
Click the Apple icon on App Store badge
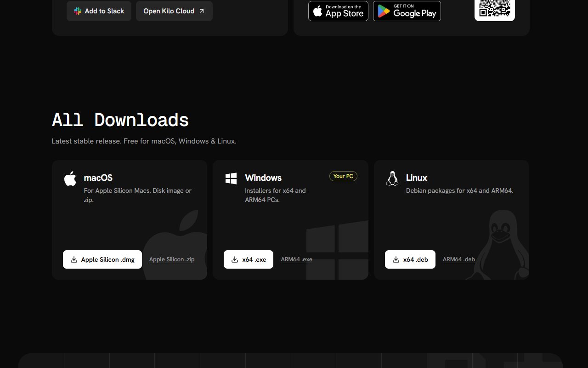click(x=318, y=11)
